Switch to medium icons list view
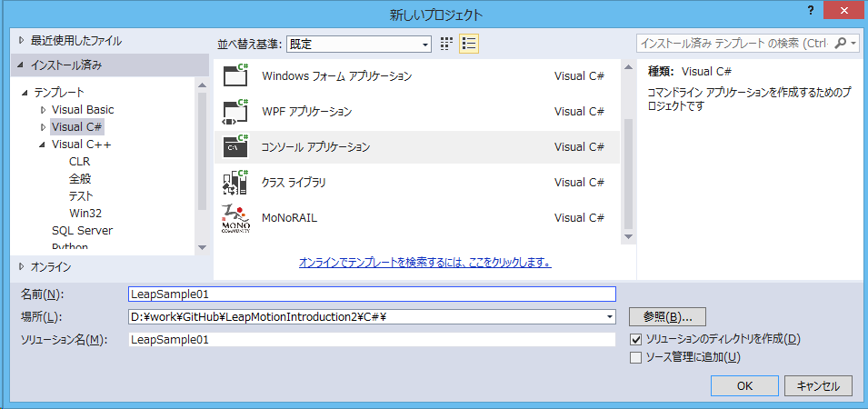The image size is (868, 409). pos(469,43)
